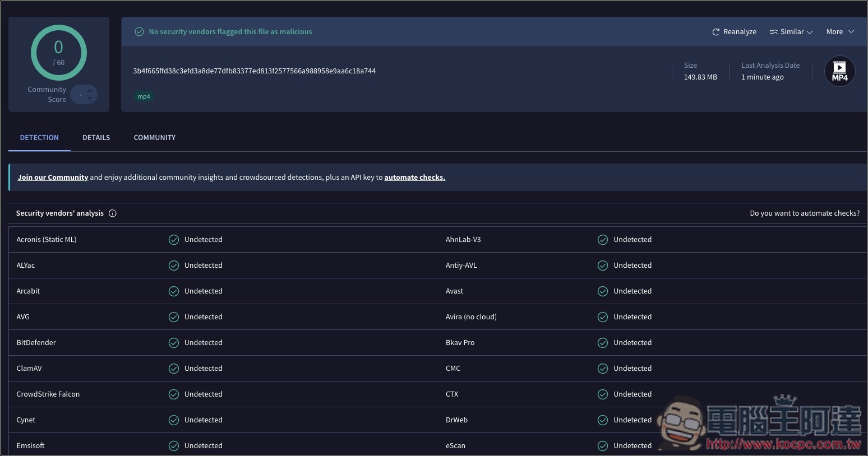This screenshot has height=456, width=868.
Task: Click the DrWeb Undetected checkmark icon
Action: click(x=603, y=420)
